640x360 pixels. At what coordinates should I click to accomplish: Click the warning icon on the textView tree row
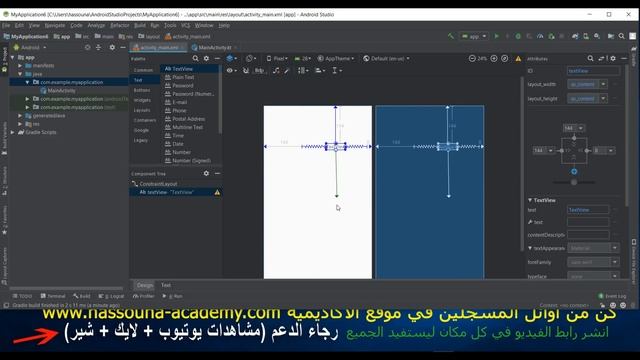click(x=217, y=192)
